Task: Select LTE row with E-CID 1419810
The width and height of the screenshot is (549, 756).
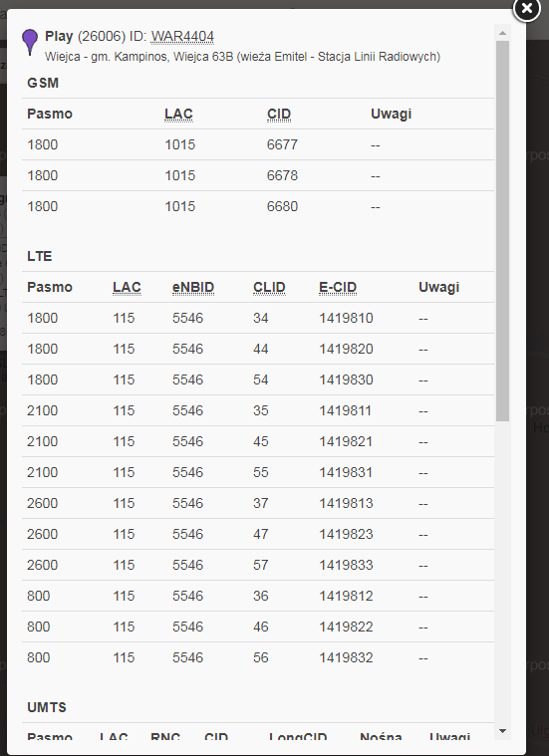Action: (258, 318)
